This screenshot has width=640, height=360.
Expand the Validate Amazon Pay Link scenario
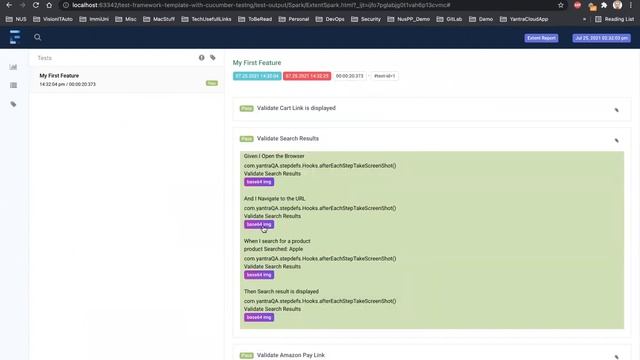click(291, 355)
